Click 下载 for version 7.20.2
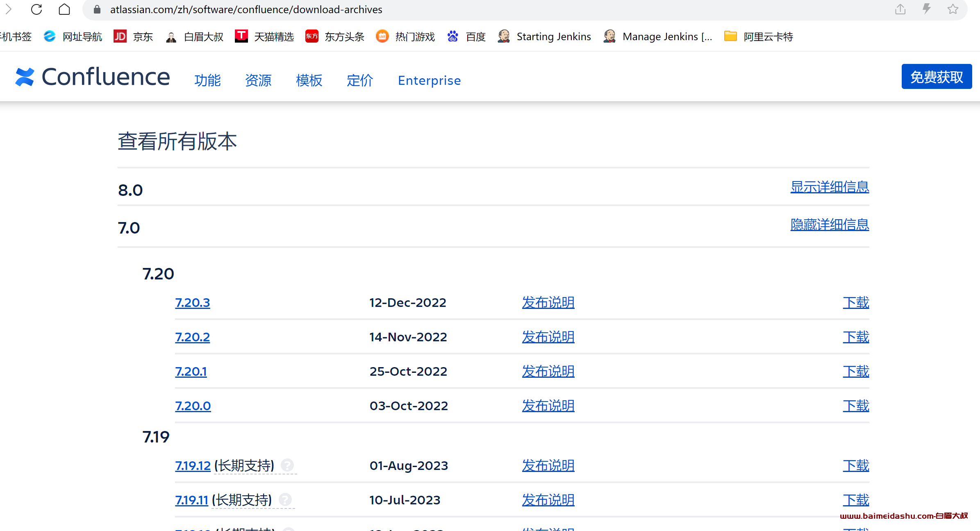 tap(856, 337)
